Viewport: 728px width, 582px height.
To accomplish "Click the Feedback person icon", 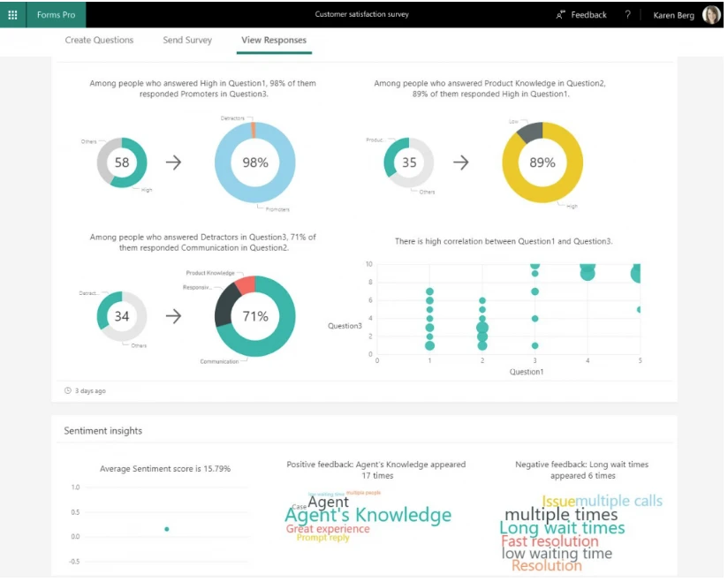I will pyautogui.click(x=558, y=15).
